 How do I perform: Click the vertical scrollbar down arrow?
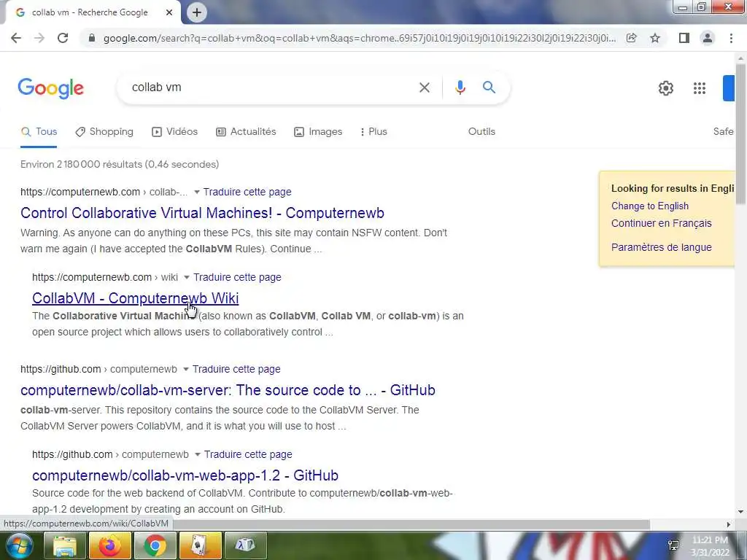click(740, 513)
